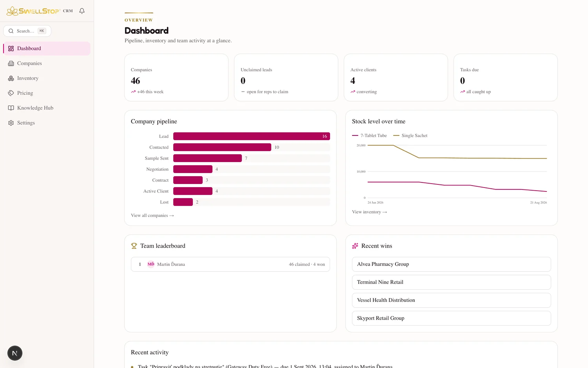The image size is (588, 368).
Task: Follow the View inventory link
Action: (370, 212)
